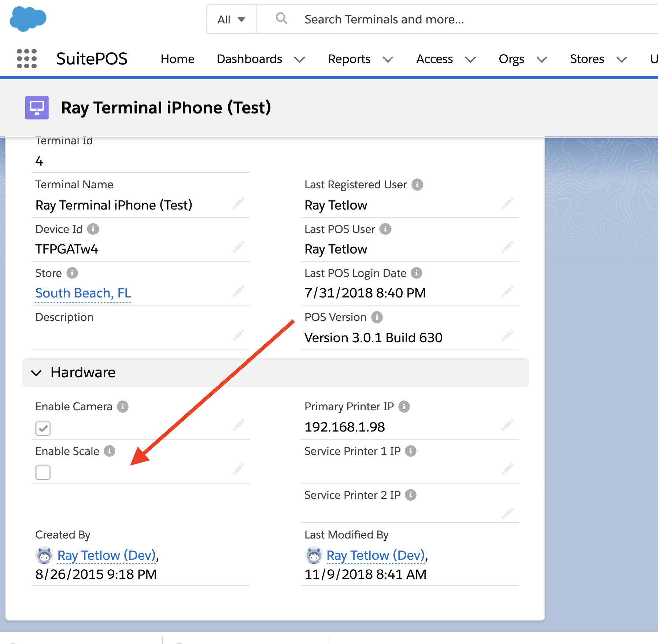Edit Primary Printer IP pencil icon
This screenshot has width=658, height=644.
508,425
